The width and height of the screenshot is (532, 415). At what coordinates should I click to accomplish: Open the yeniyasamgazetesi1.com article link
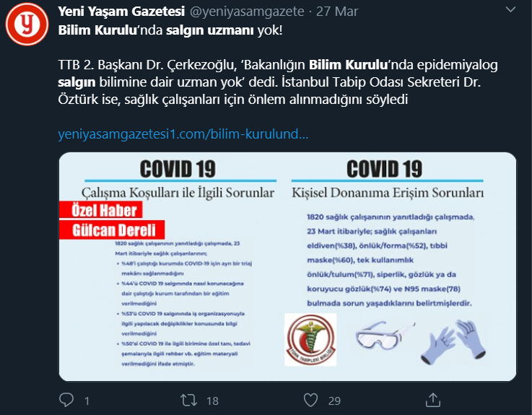(x=183, y=134)
